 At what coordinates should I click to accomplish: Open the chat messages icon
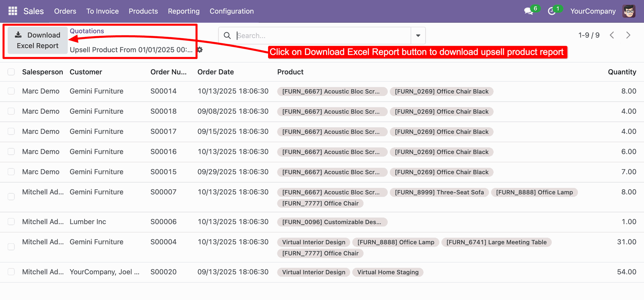(x=529, y=11)
